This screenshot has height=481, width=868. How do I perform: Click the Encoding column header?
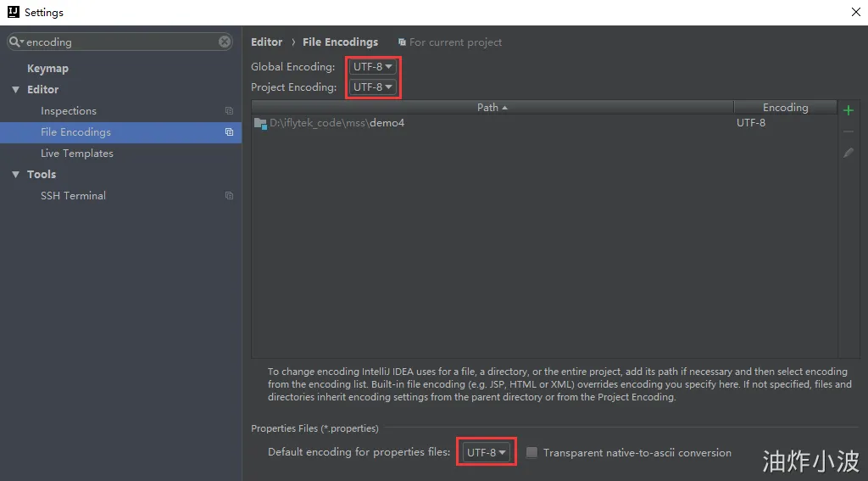(785, 108)
